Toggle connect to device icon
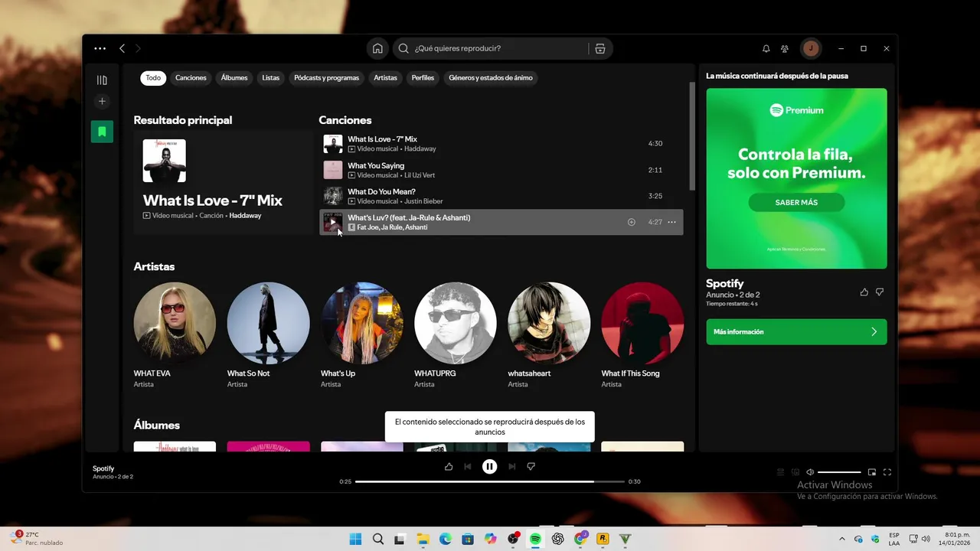The height and width of the screenshot is (551, 980). click(795, 472)
